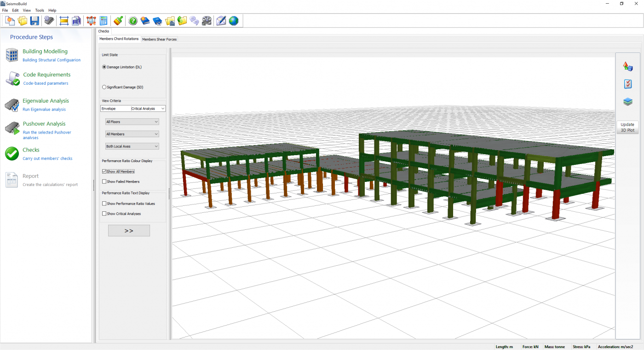Open the Run Eigenvalue analysis link

[x=44, y=110]
